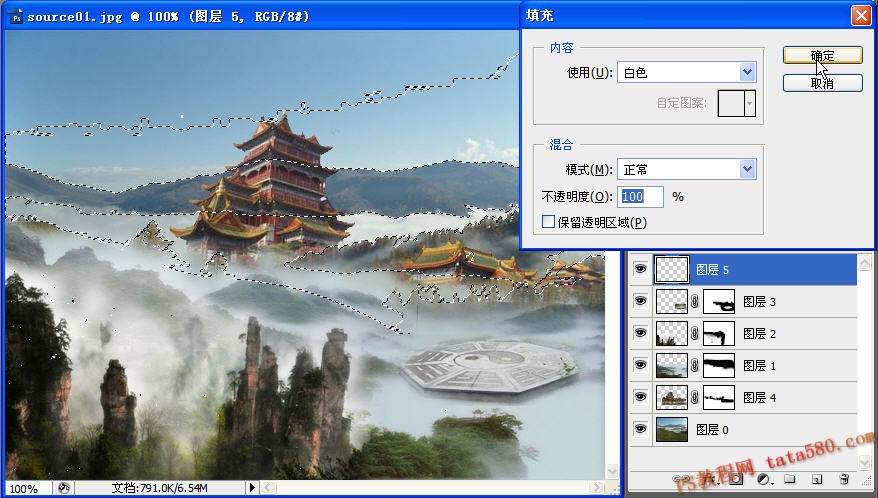
Task: Toggle the eye icon for 图层 1
Action: click(640, 365)
